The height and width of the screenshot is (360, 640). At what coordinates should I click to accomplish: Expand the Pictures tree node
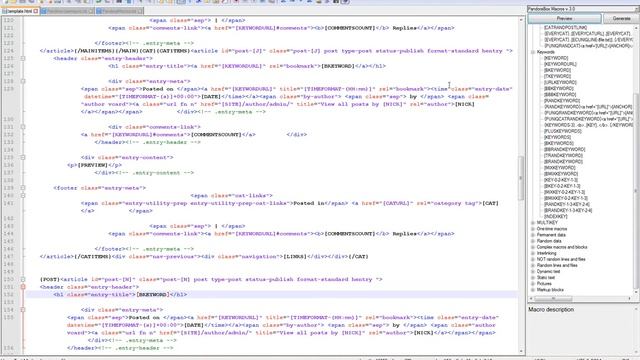[x=533, y=284]
